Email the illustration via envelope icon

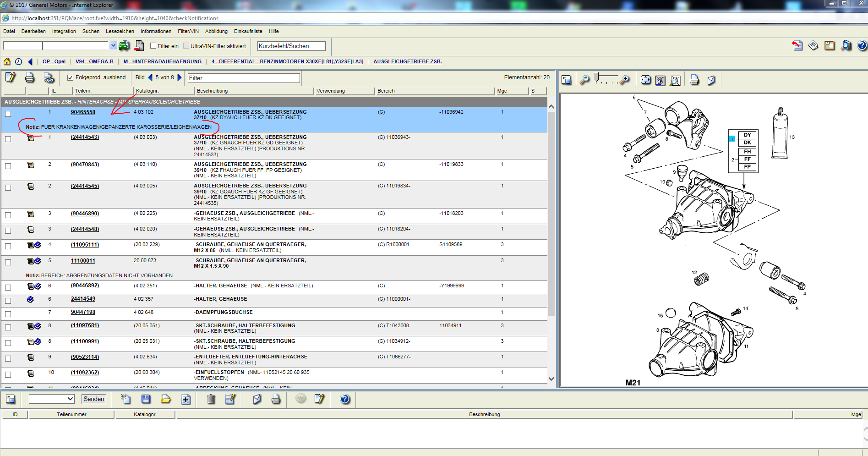pos(711,81)
